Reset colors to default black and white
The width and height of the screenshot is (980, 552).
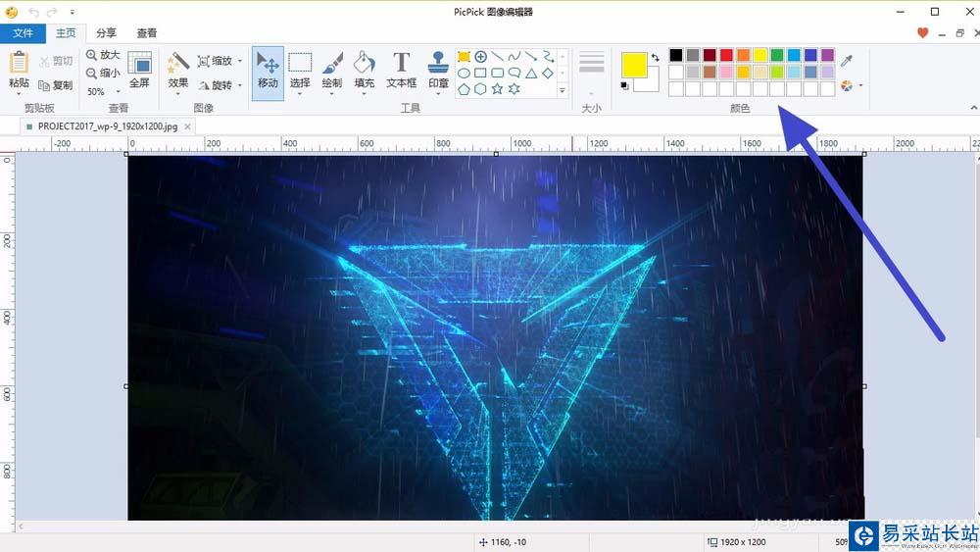(624, 85)
